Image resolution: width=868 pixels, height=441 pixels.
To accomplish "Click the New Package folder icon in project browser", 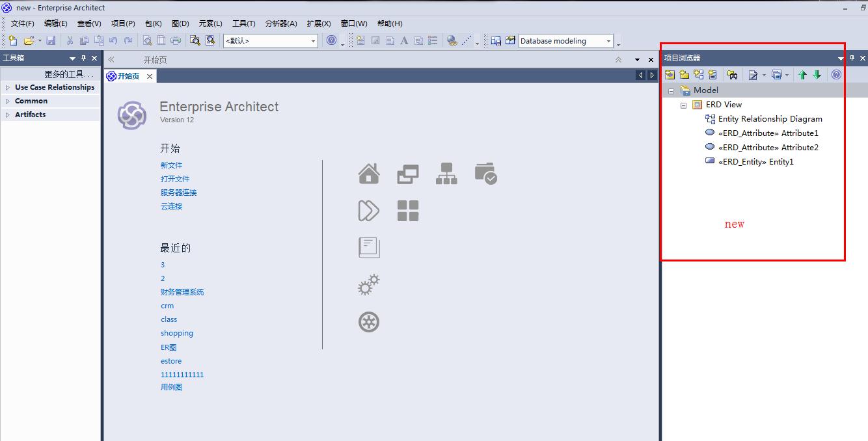I will click(684, 75).
